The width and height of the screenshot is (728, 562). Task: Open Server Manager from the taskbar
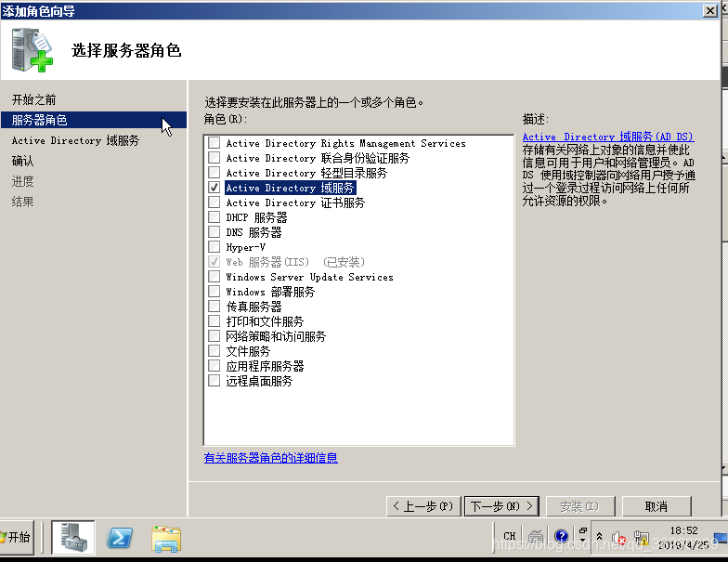click(72, 537)
